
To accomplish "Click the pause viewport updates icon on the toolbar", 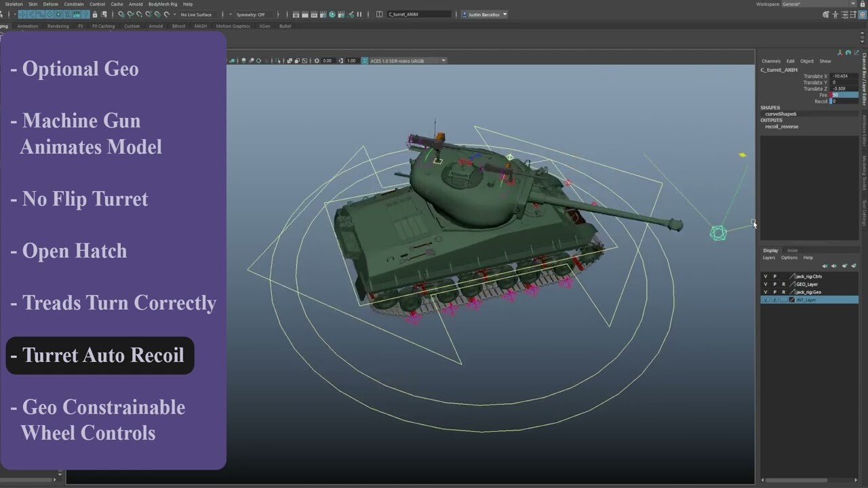I will point(360,14).
